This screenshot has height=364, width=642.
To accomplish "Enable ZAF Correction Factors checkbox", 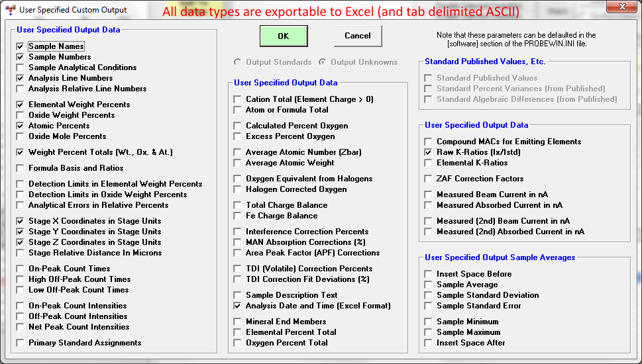I will pyautogui.click(x=429, y=179).
